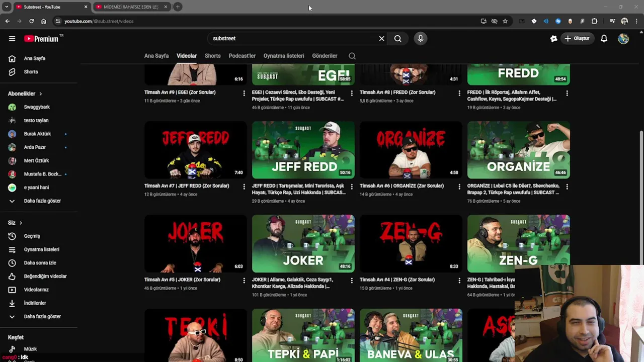The width and height of the screenshot is (644, 362).
Task: Open the hamburger guide menu
Action: (x=12, y=38)
